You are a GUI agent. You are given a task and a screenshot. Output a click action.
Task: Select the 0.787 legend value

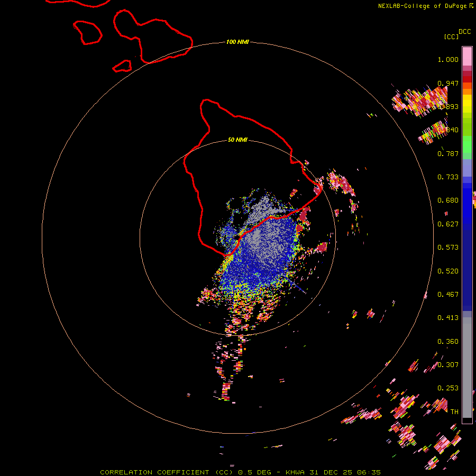point(448,153)
